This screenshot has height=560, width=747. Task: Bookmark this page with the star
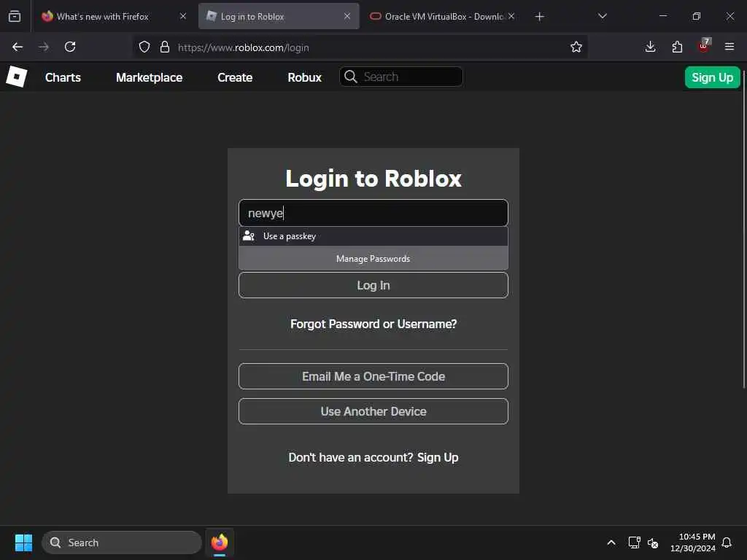tap(576, 47)
